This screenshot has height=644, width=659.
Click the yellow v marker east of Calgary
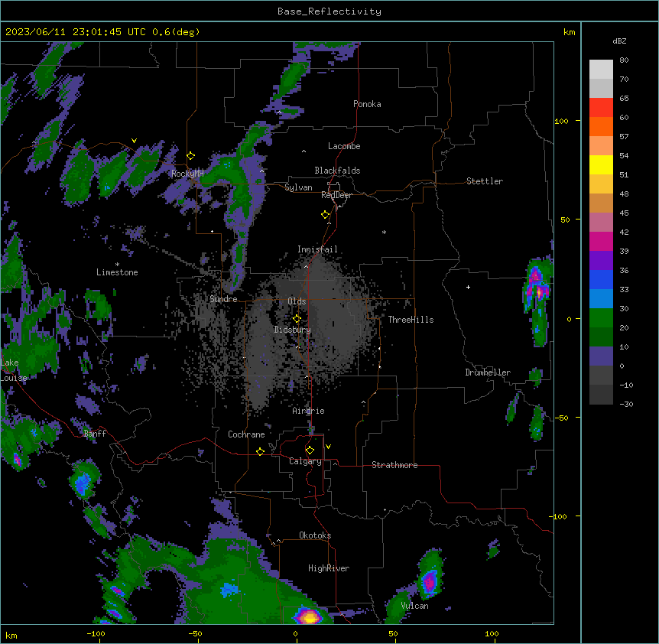click(328, 447)
